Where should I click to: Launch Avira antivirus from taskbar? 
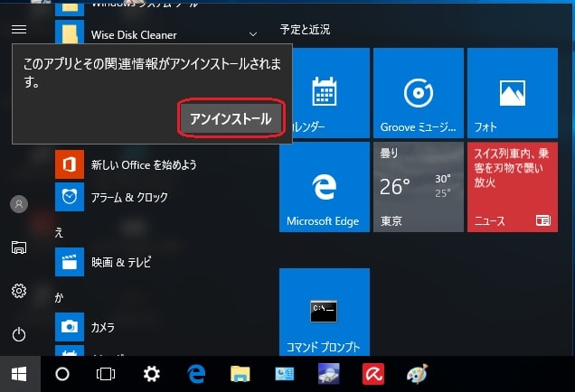click(x=373, y=374)
